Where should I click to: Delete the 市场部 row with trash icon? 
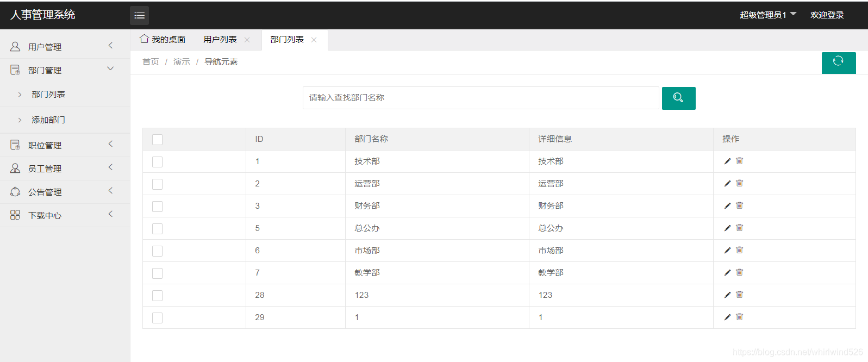739,250
